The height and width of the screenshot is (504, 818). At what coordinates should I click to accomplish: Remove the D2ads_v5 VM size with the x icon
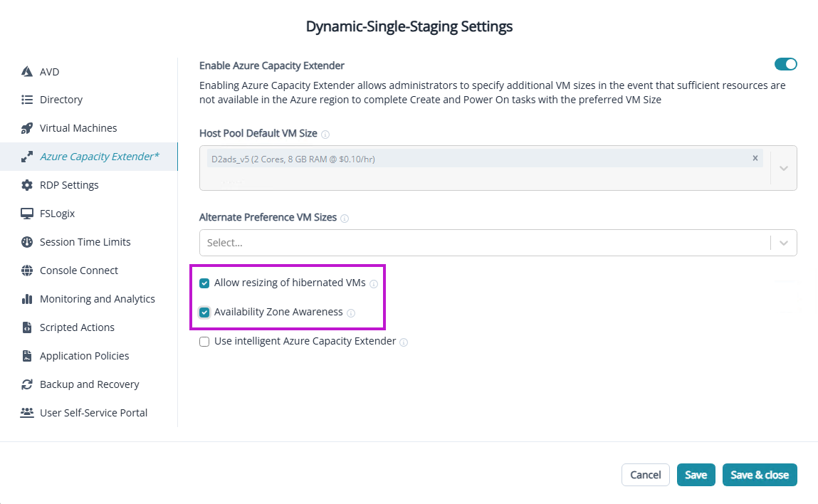755,159
